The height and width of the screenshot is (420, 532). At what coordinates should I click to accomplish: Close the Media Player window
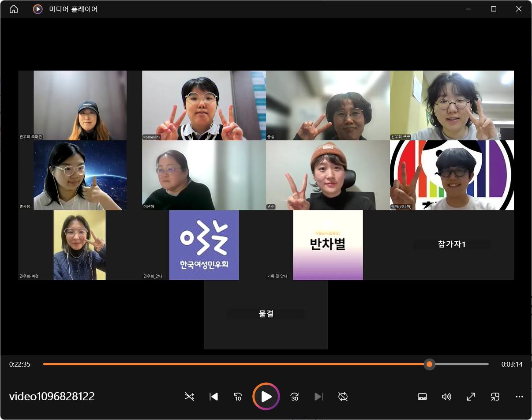(x=519, y=9)
